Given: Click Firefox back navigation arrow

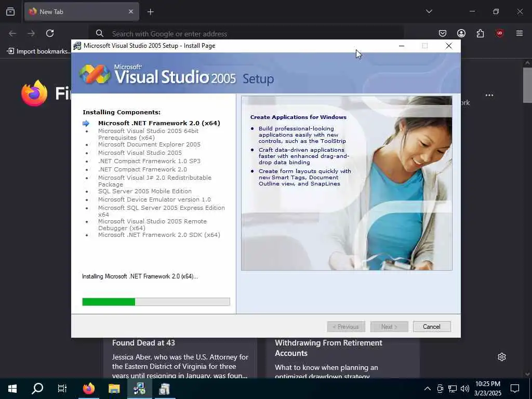Looking at the screenshot, I should 12,33.
